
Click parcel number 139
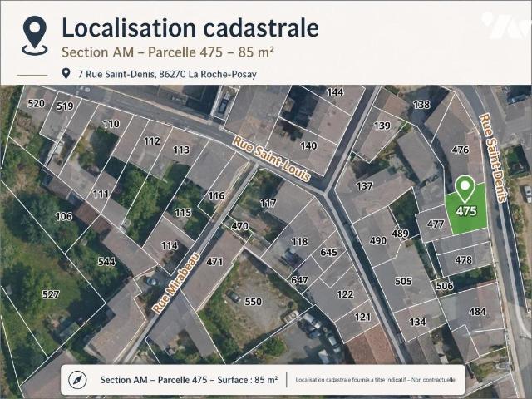[x=382, y=126]
